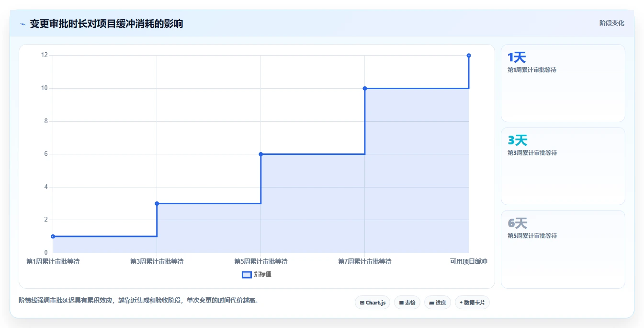
Task: Select the 表格 tag
Action: click(x=407, y=303)
